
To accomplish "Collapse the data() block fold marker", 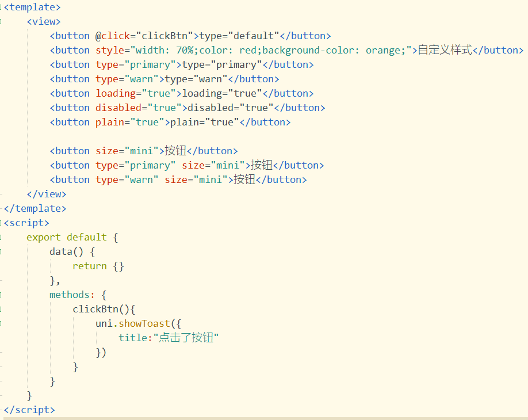I will (x=1, y=251).
